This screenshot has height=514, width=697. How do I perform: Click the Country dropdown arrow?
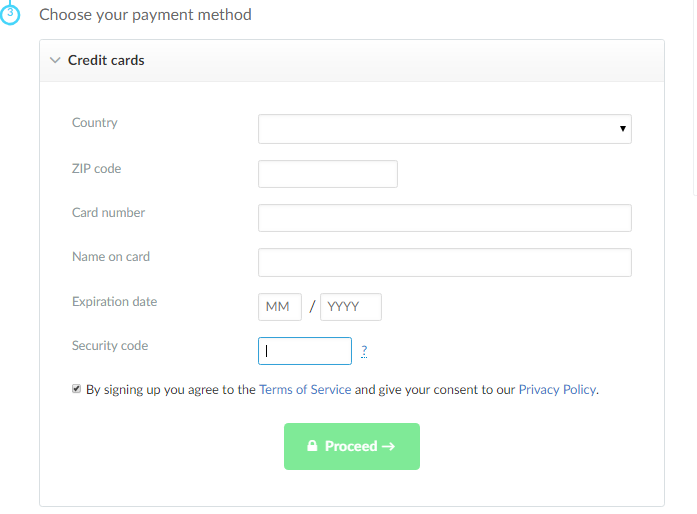[623, 128]
